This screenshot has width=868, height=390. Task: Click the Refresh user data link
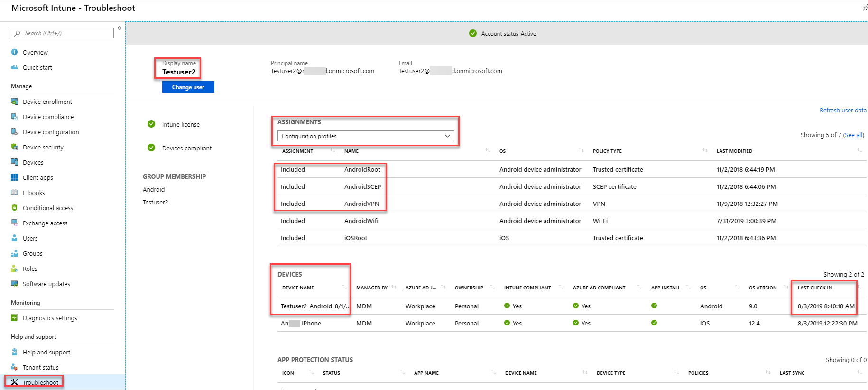click(x=843, y=110)
